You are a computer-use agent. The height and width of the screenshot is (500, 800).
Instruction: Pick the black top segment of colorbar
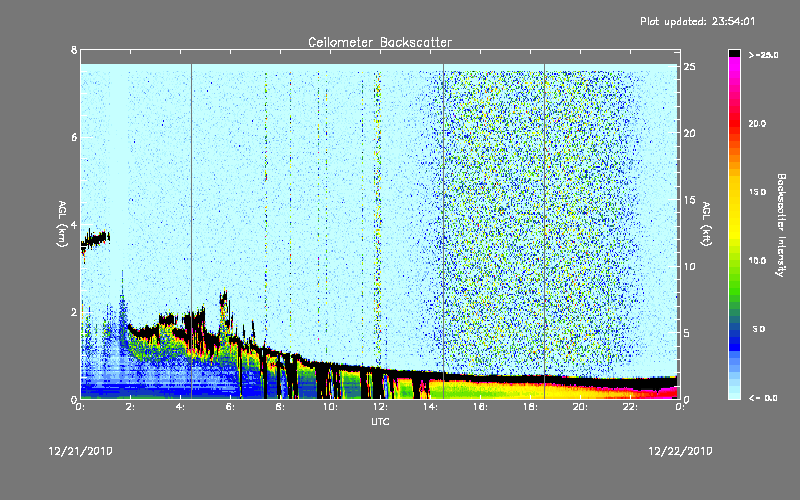(734, 53)
